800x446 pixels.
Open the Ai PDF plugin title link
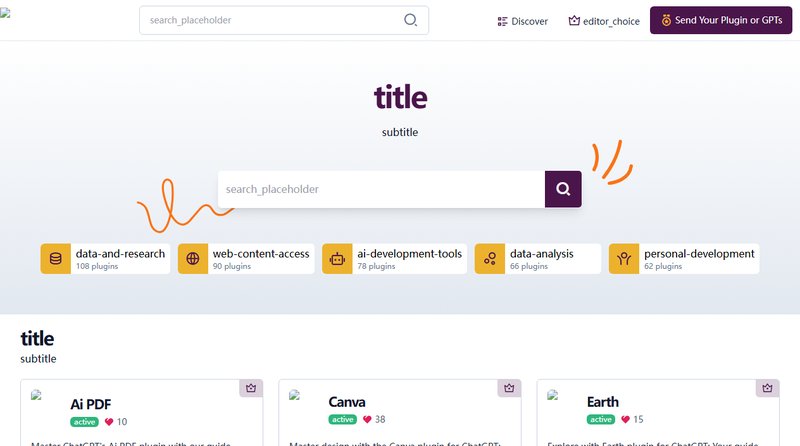coord(90,404)
